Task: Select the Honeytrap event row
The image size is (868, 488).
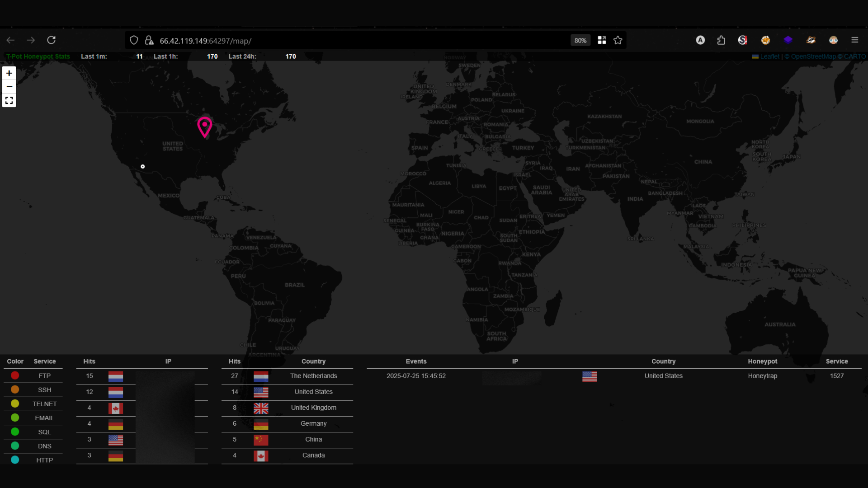Action: [762, 376]
